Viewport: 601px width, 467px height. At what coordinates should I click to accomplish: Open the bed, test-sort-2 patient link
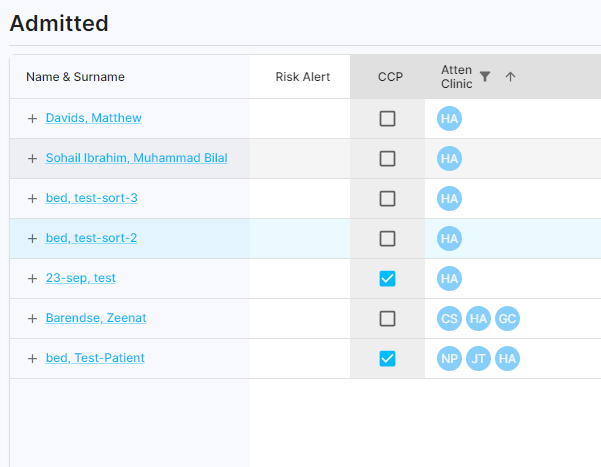(x=92, y=238)
